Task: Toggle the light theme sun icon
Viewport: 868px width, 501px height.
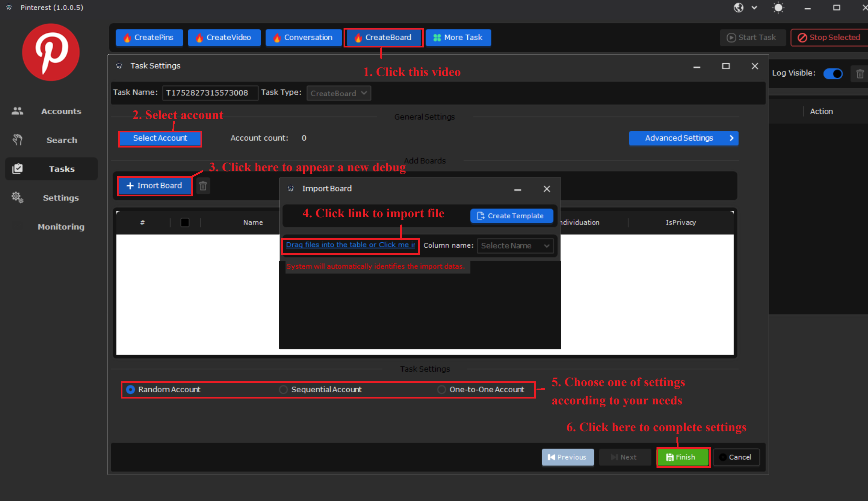Action: [x=778, y=8]
